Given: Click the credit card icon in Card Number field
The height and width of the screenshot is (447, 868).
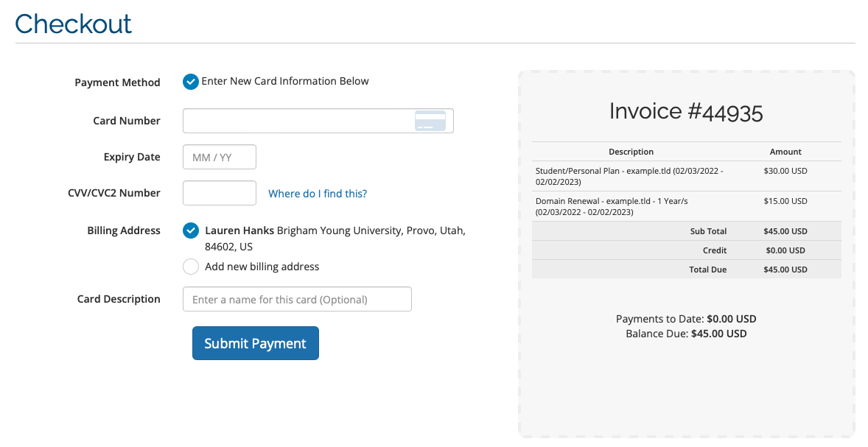Looking at the screenshot, I should pos(430,121).
